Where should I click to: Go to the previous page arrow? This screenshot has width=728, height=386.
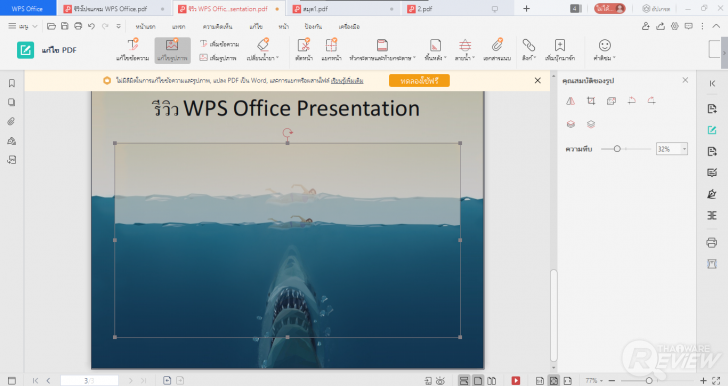[x=48, y=380]
